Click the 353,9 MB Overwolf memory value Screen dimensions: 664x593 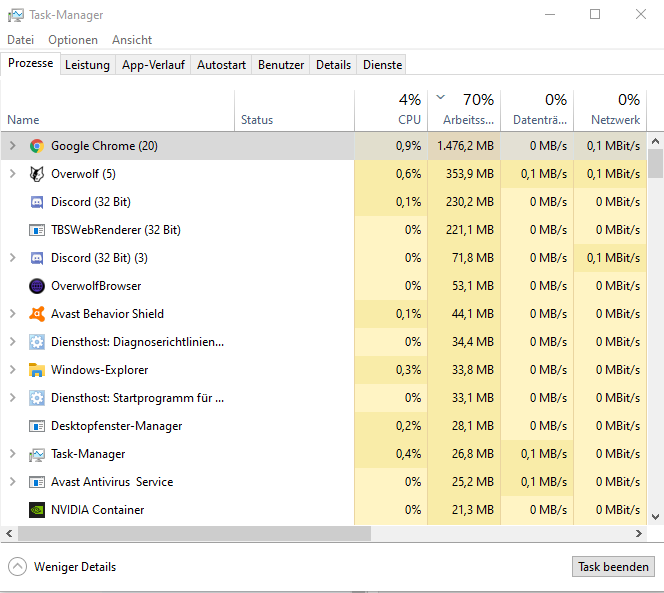point(470,174)
